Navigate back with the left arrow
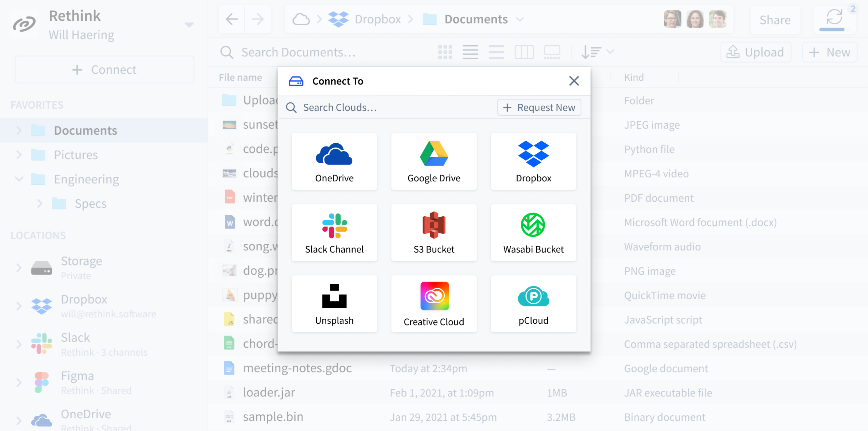The width and height of the screenshot is (868, 431). pyautogui.click(x=232, y=19)
